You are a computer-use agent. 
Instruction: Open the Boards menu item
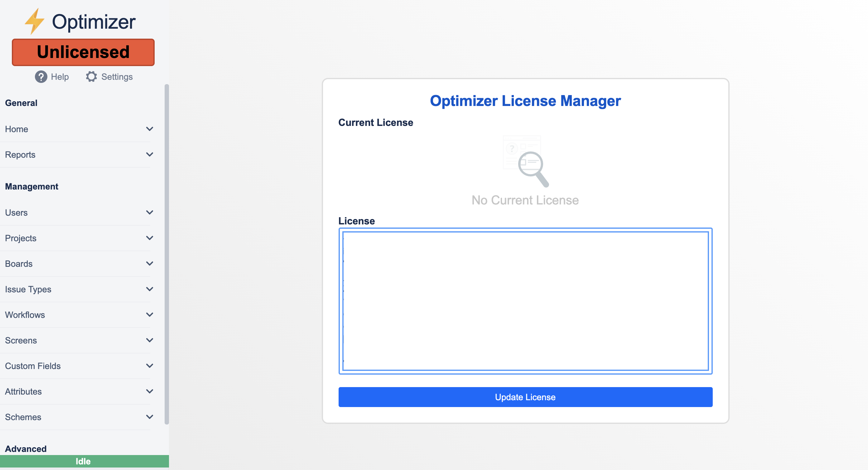[x=19, y=264]
